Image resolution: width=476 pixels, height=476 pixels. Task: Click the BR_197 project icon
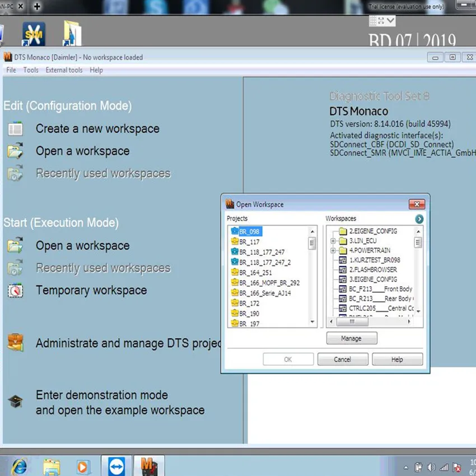(235, 323)
